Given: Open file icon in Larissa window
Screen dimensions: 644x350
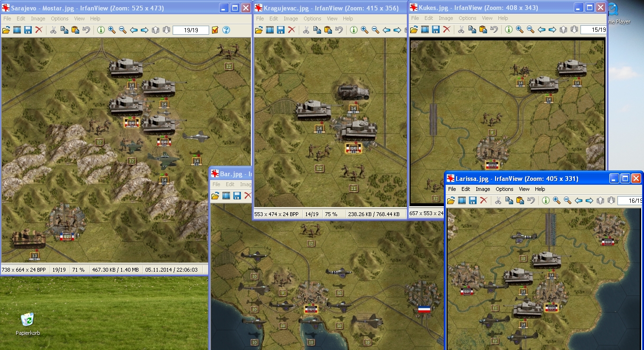Looking at the screenshot, I should pyautogui.click(x=451, y=200).
